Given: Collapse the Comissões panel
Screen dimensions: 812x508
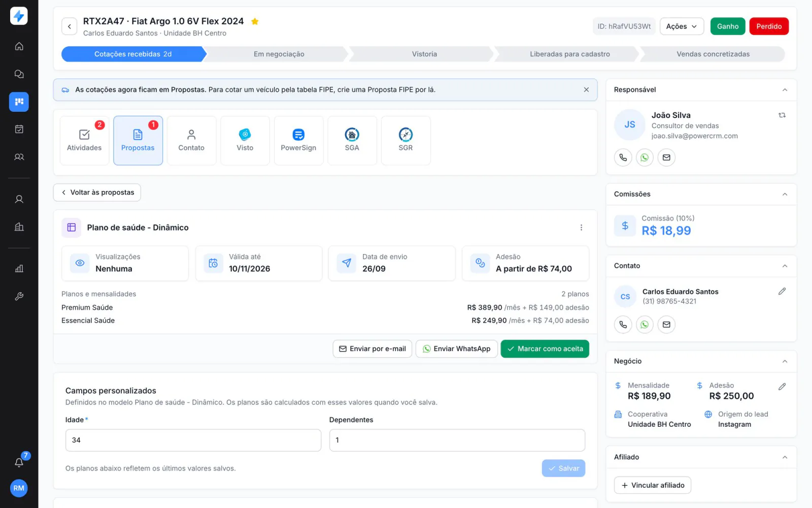Looking at the screenshot, I should [x=785, y=194].
